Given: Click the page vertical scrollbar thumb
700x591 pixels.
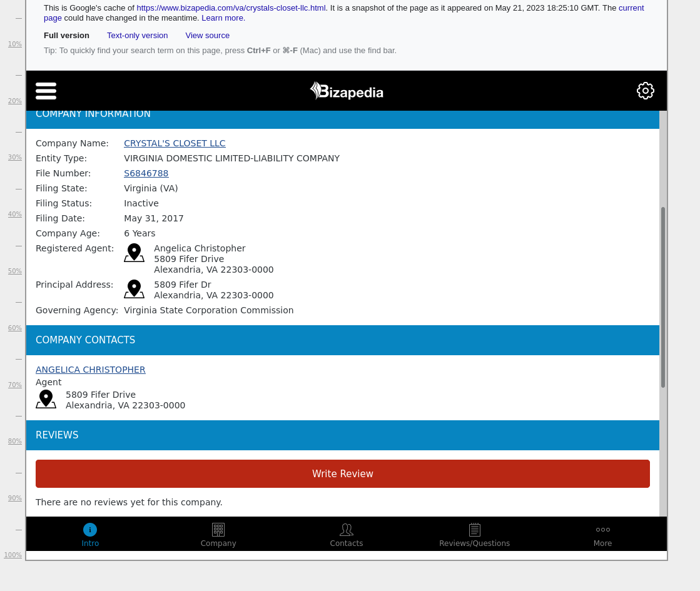Looking at the screenshot, I should 663,297.
